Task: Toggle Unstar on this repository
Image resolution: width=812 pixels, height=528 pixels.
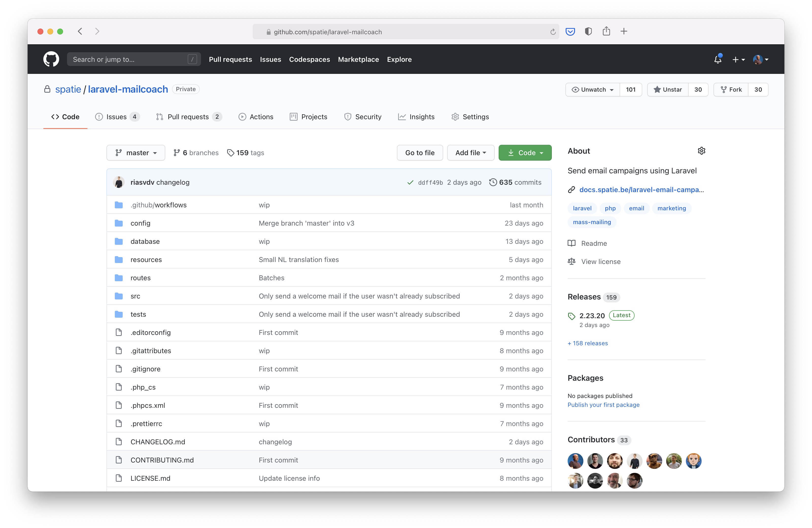Action: (x=668, y=90)
